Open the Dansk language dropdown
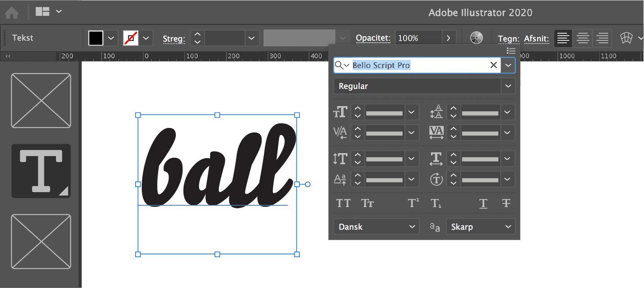 point(376,227)
